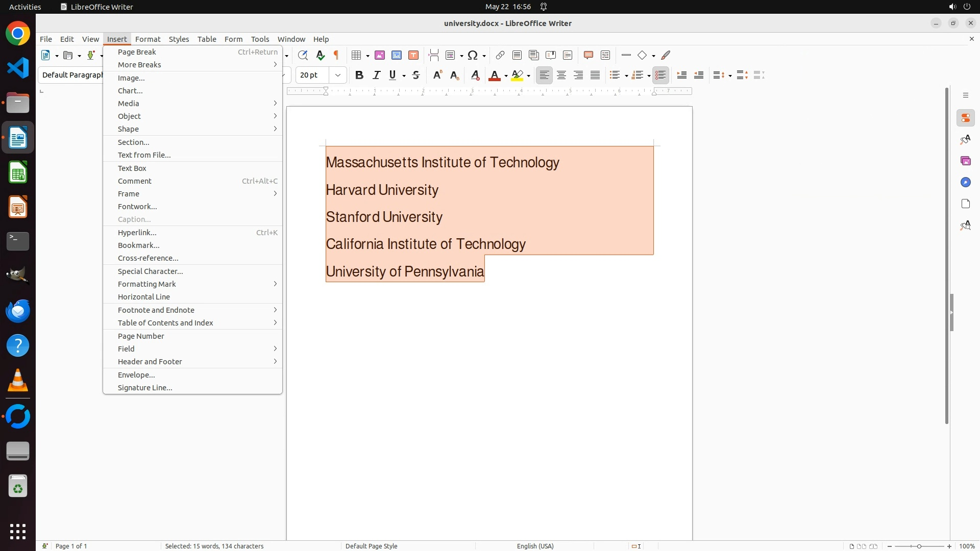
Task: Open the Format menu
Action: [148, 39]
